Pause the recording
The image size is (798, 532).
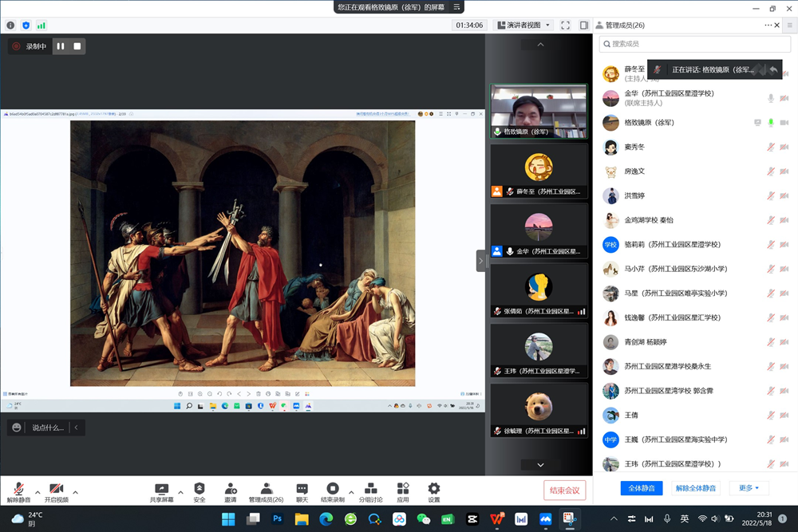[x=61, y=46]
